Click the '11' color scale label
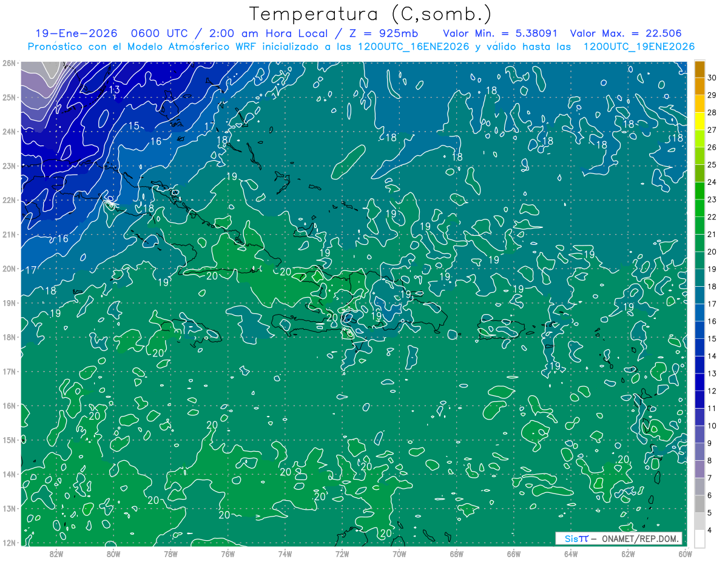Viewport: 728px width, 562px height. point(712,408)
